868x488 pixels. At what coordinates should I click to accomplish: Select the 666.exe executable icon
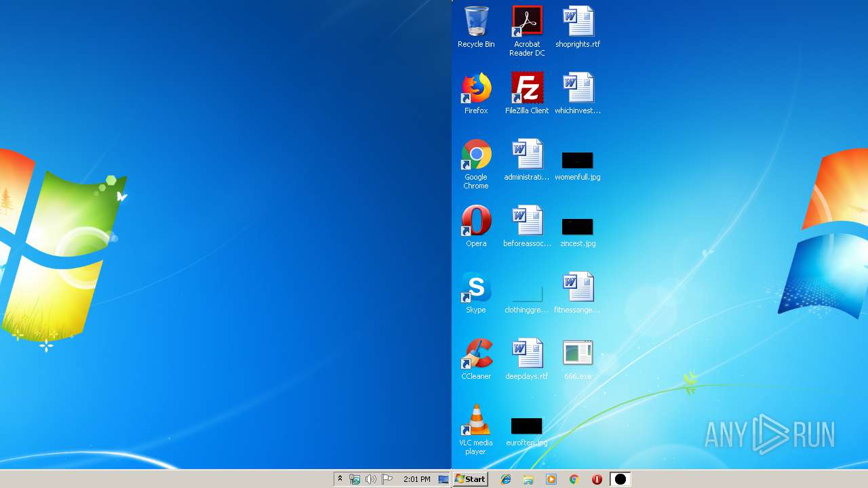pos(578,359)
